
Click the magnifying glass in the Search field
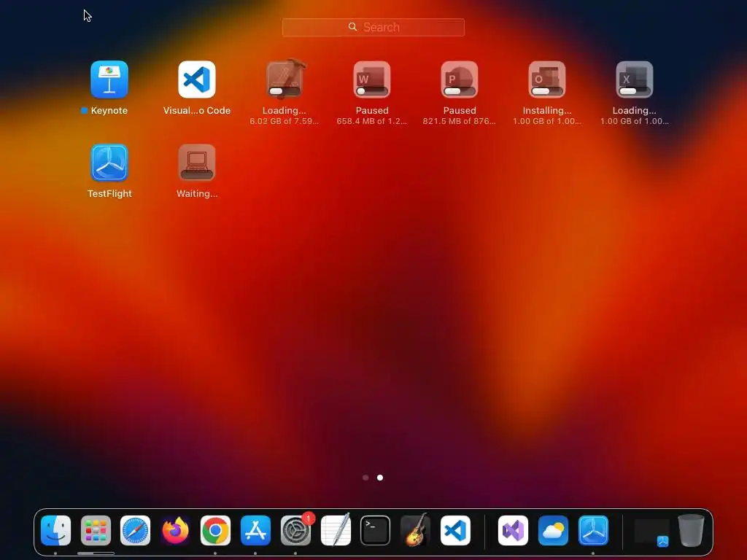[352, 27]
